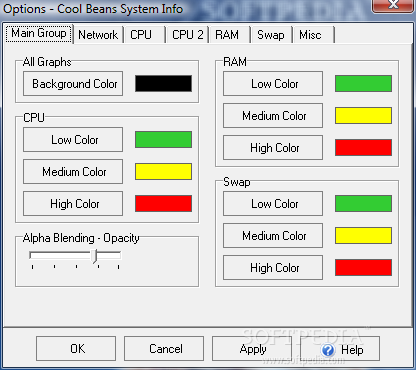Choose the CPU High Color button
416x370 pixels.
73,204
